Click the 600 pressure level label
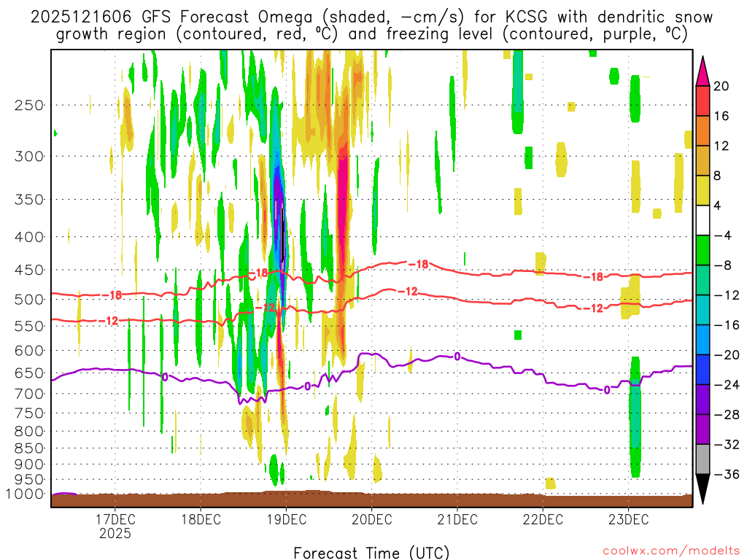 tap(29, 351)
